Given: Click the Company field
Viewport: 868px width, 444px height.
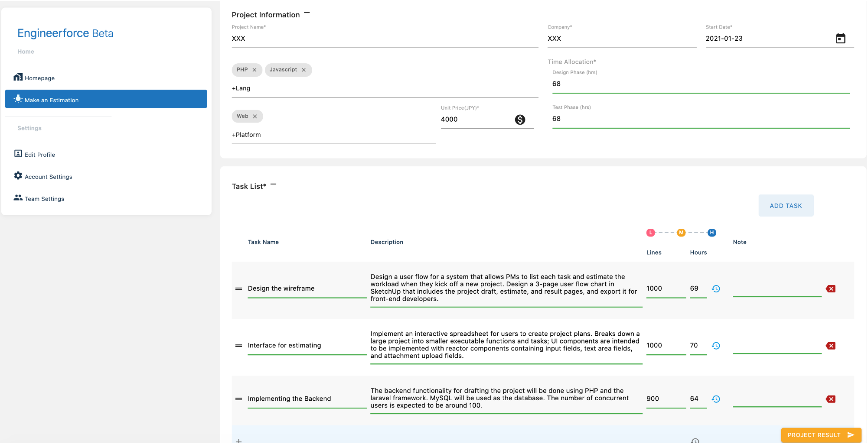Looking at the screenshot, I should click(x=622, y=39).
